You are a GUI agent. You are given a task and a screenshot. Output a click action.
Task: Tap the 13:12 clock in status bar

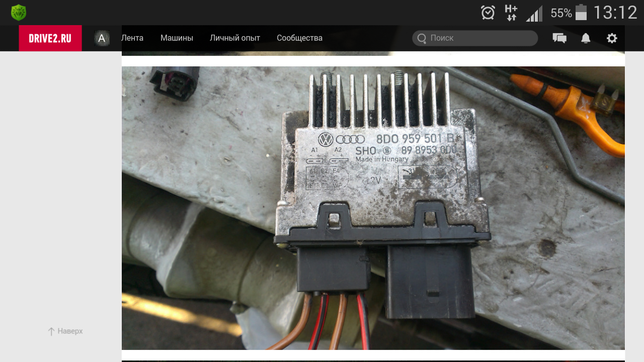pos(615,13)
